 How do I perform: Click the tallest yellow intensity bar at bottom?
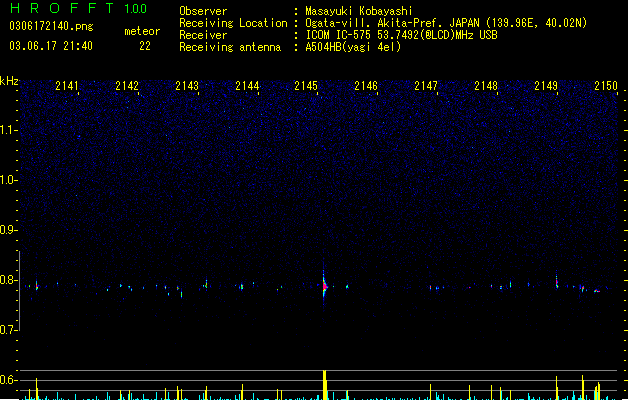pos(325,385)
